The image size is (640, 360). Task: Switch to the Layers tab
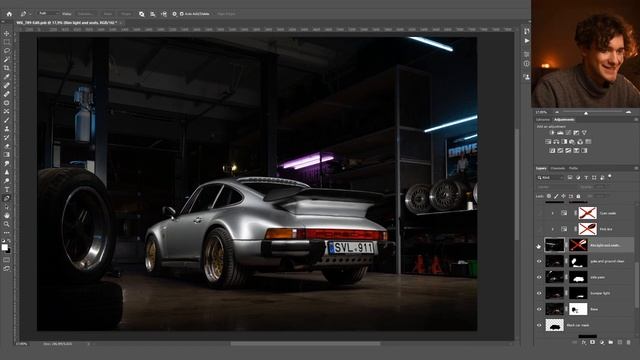tap(541, 168)
